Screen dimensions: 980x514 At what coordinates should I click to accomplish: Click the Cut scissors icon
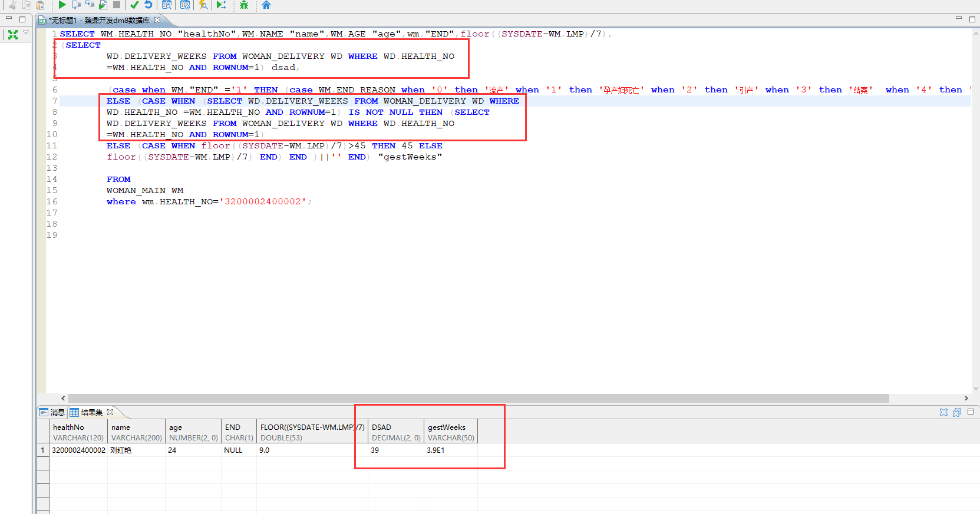12,5
